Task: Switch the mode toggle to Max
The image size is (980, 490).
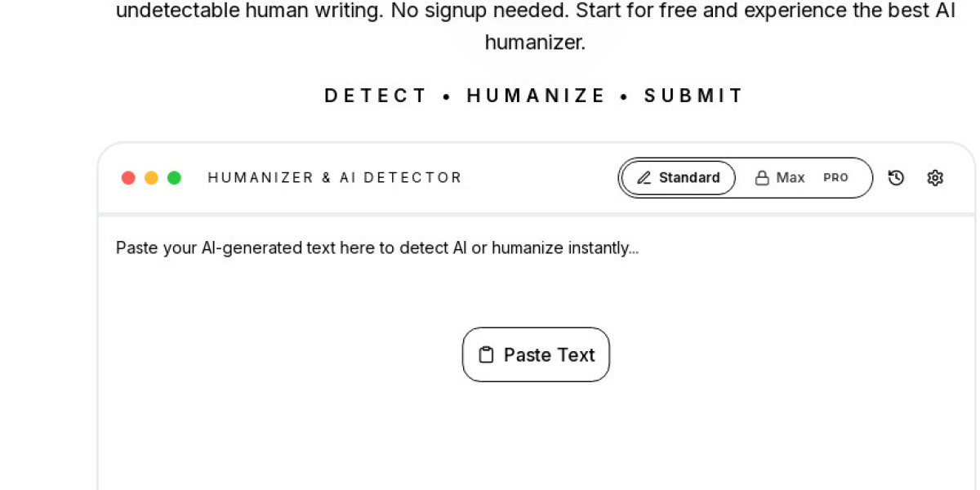Action: click(x=791, y=177)
